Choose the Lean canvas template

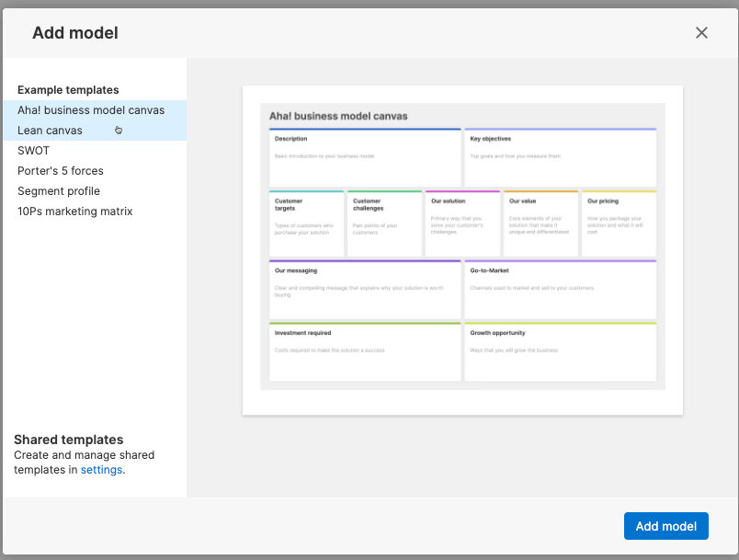point(95,131)
